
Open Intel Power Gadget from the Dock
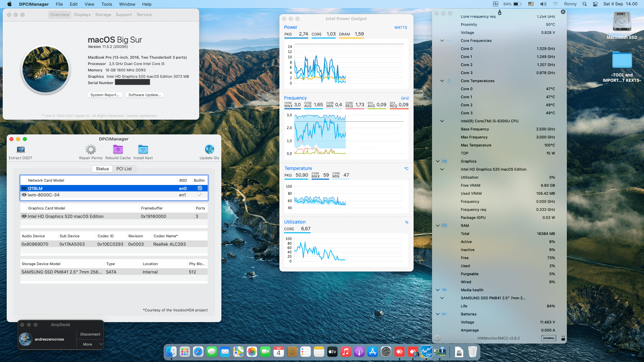click(426, 352)
